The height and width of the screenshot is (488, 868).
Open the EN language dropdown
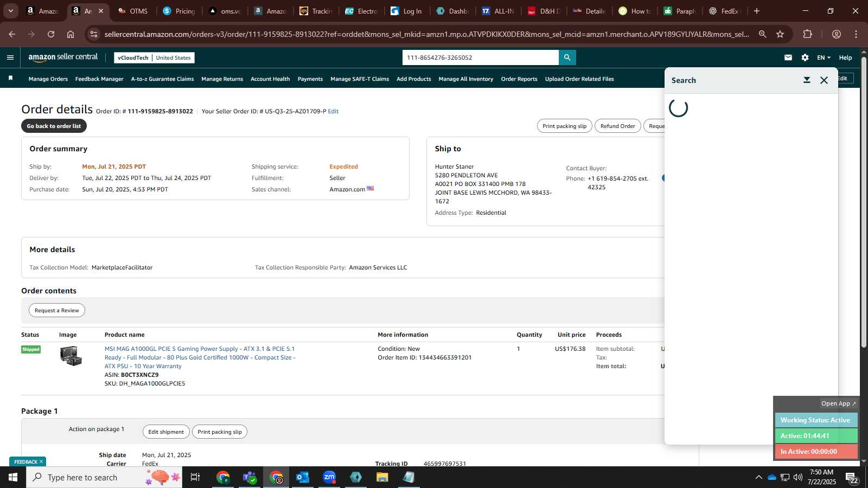tap(824, 57)
